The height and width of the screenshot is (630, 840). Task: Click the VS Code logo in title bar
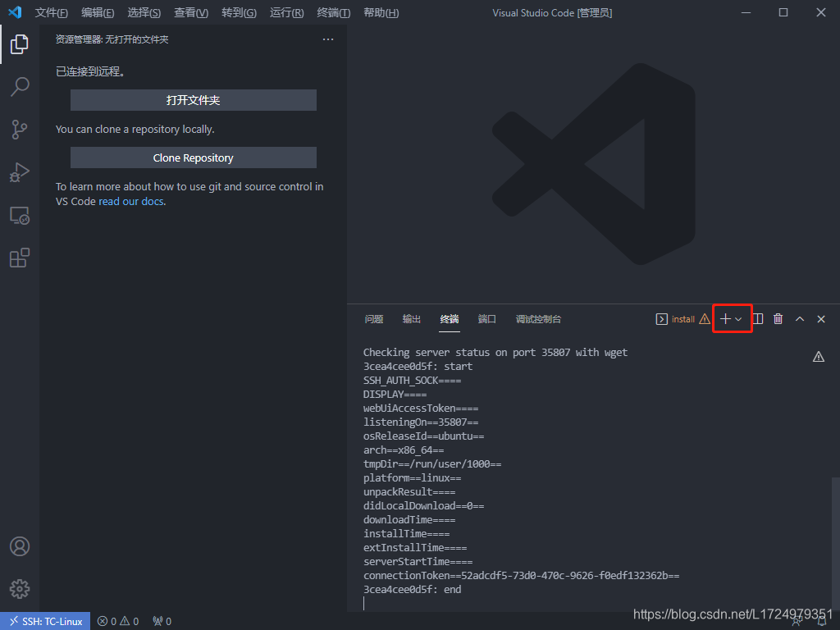pos(15,12)
